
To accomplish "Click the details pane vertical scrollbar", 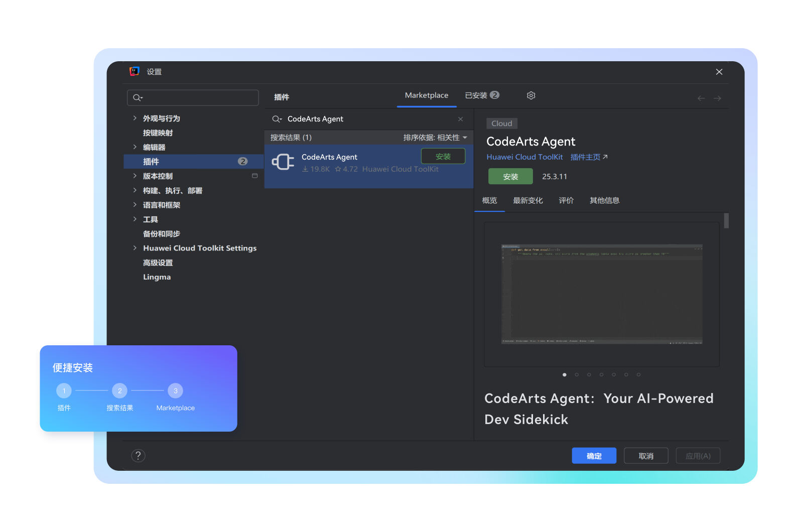I will pos(726,221).
